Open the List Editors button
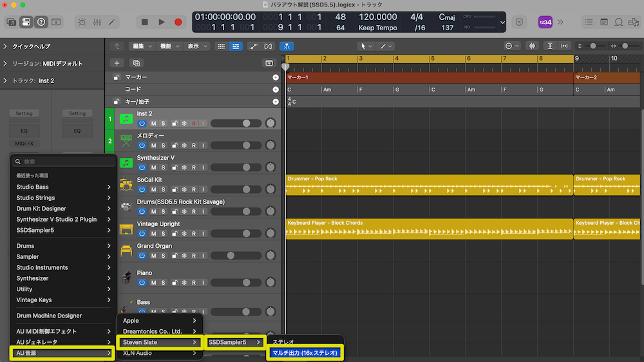 (x=589, y=22)
